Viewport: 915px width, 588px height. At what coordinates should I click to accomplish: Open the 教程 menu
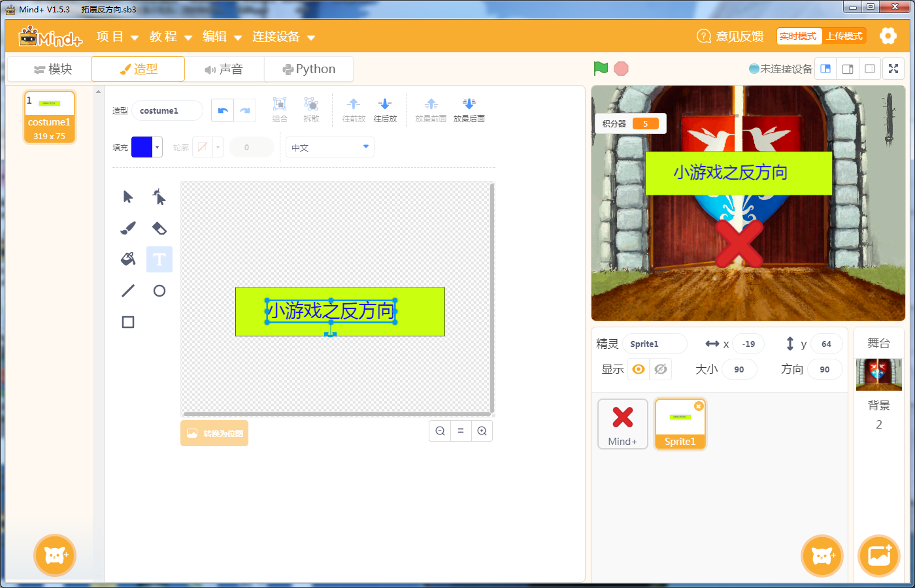(171, 37)
